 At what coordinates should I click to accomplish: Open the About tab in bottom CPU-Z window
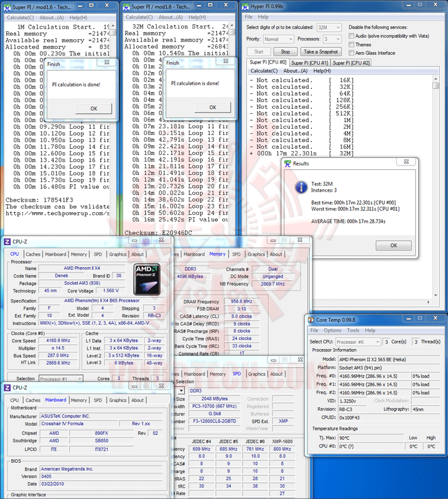[x=138, y=400]
